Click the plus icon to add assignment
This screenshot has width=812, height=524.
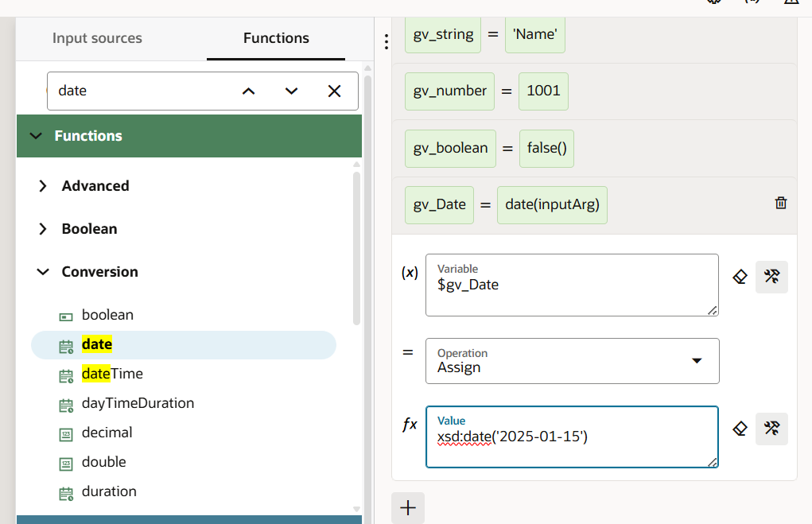(x=408, y=508)
